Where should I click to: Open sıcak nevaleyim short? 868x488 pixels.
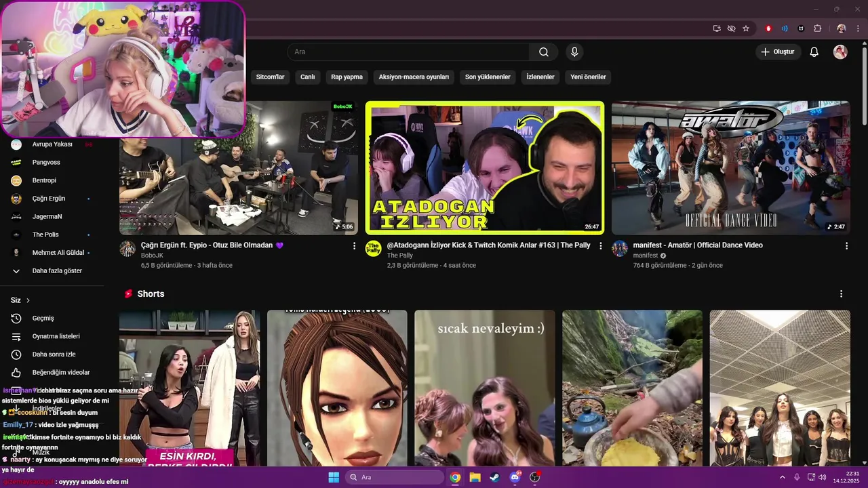click(485, 388)
